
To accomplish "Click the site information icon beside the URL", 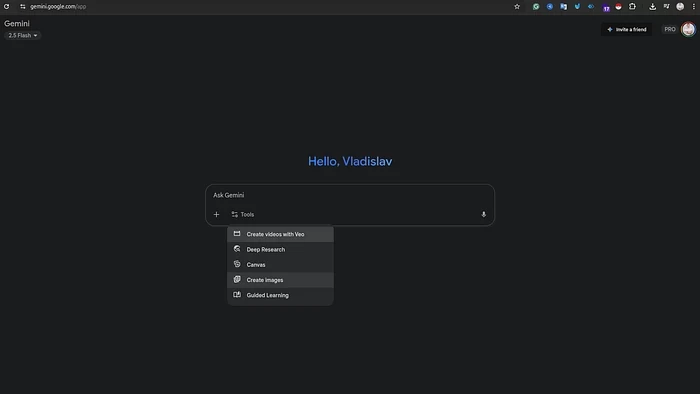I will [x=23, y=7].
